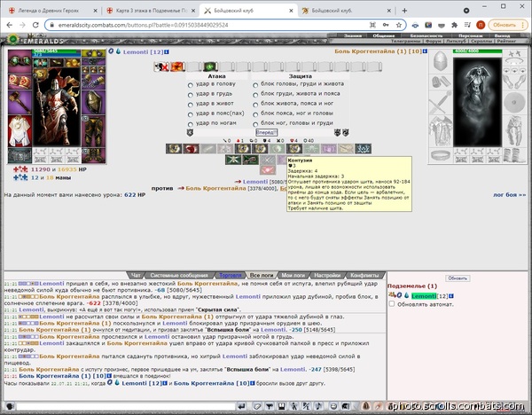The height and width of the screenshot is (415, 532).
Task: Open Lemonti [12] profile link at top
Action: coord(143,52)
